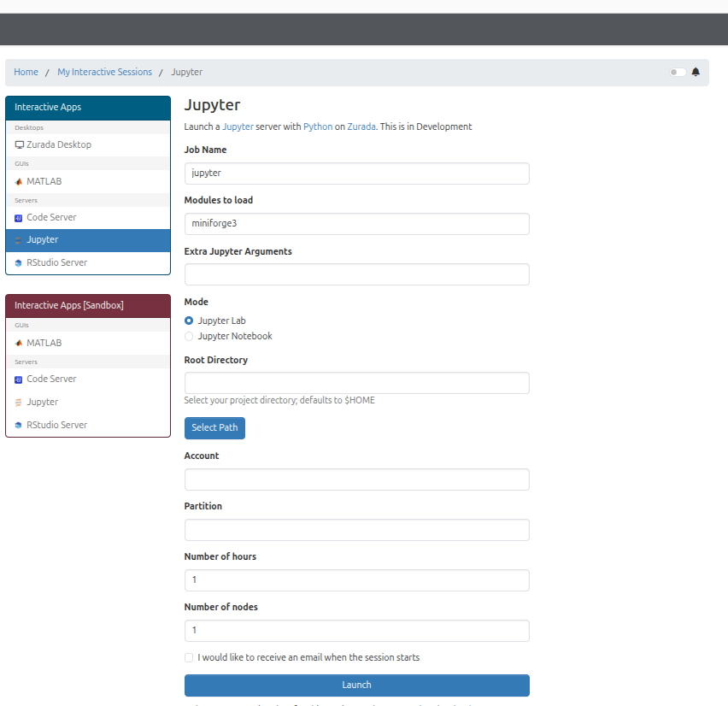
Task: Launch the Jupyter session
Action: point(356,685)
